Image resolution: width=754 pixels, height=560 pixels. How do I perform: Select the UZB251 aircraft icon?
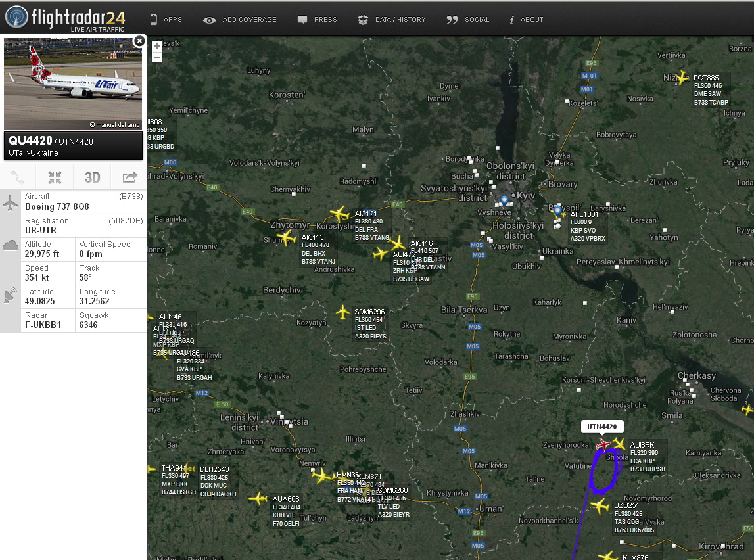[x=600, y=506]
